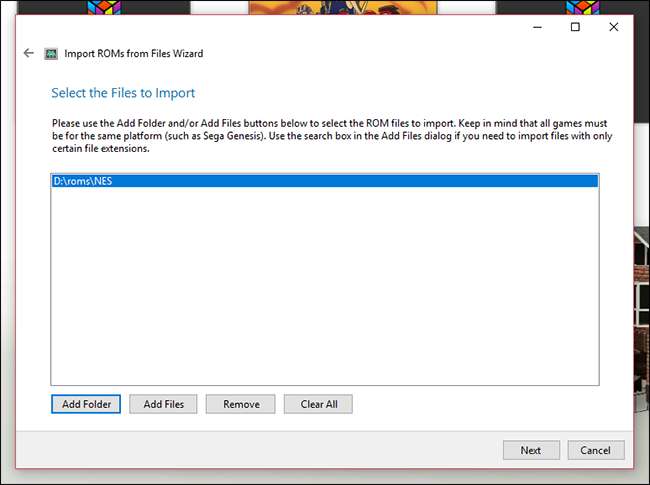The image size is (650, 485).
Task: Close the wizard window with X
Action: tap(614, 27)
